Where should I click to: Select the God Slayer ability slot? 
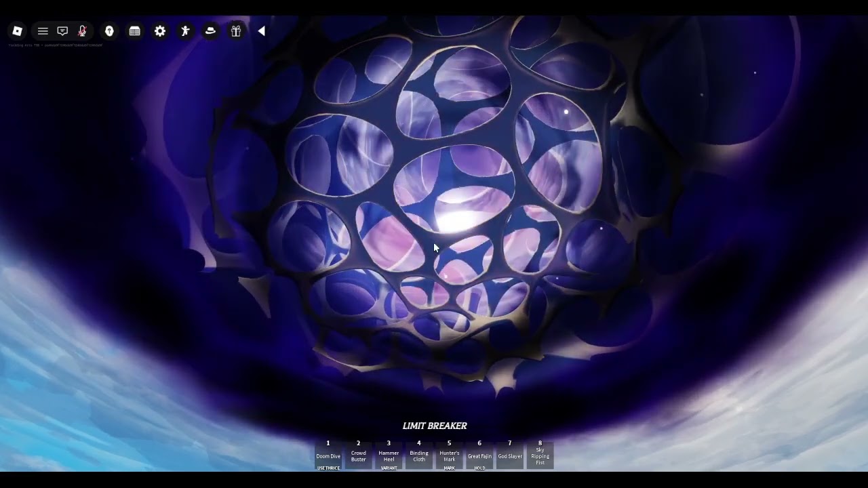tap(510, 455)
